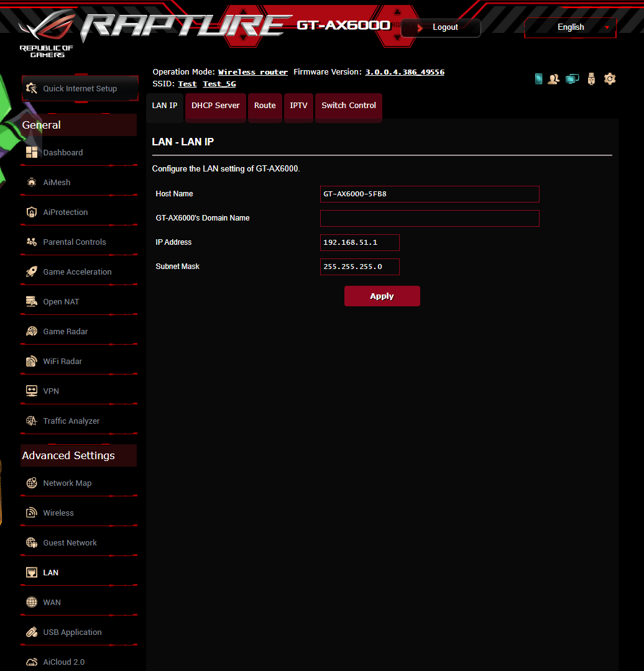Screen dimensions: 644x671
Task: Click the Network Map globe icon
Action: click(32, 483)
